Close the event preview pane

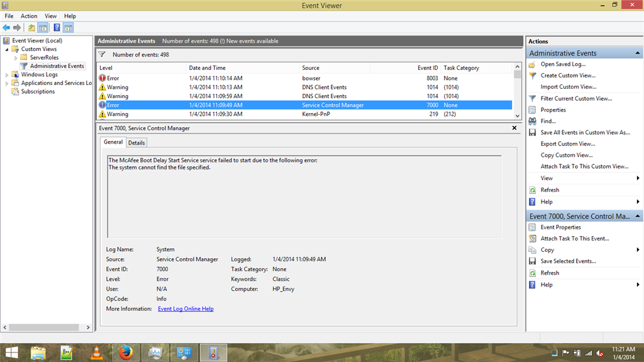(514, 128)
